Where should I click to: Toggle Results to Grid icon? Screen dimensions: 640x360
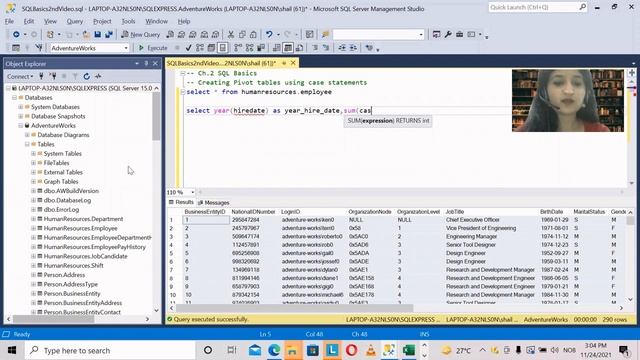(288, 48)
